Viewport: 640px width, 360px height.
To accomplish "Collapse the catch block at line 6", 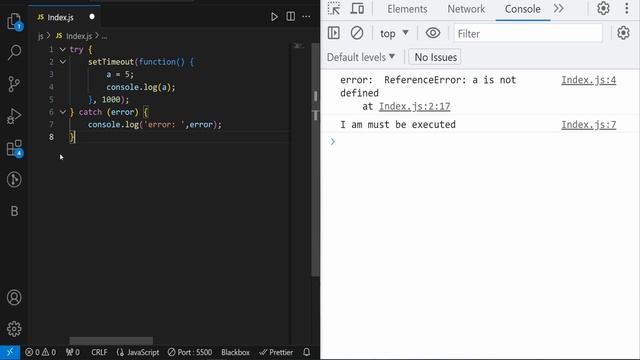I will (62, 112).
